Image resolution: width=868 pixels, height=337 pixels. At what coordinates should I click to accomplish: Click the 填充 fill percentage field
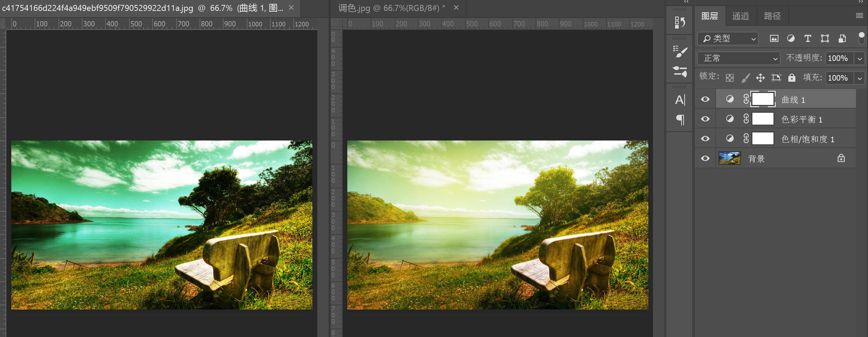pos(839,78)
